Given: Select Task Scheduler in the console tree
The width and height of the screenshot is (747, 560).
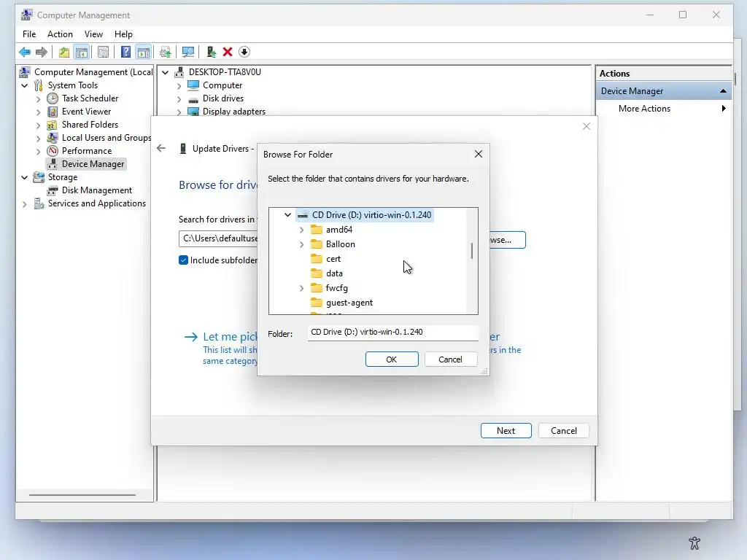Looking at the screenshot, I should pos(90,98).
